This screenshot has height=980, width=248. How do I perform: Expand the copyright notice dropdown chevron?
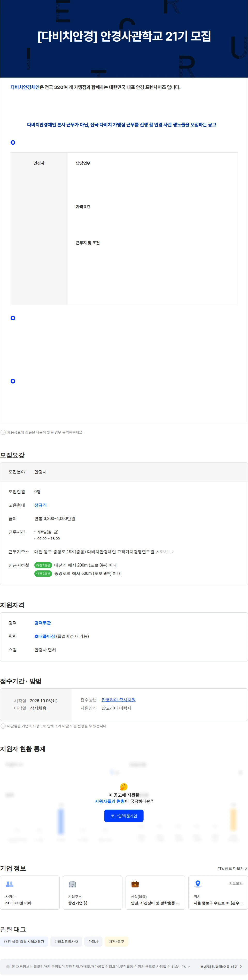[189, 966]
